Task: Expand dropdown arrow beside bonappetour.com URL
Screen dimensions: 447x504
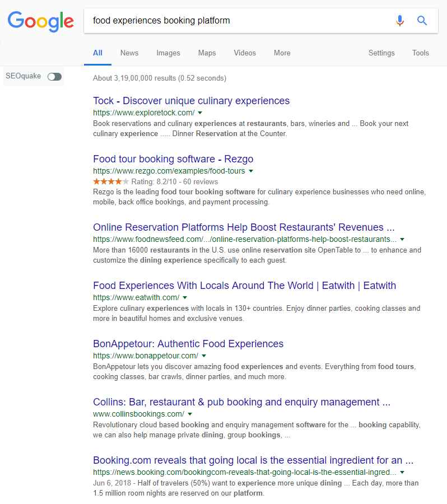Action: click(x=203, y=356)
